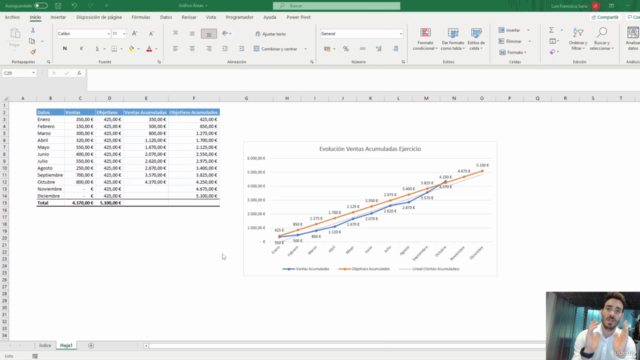Switch to the Power Pivot tab
This screenshot has height=360, width=640.
tap(298, 17)
